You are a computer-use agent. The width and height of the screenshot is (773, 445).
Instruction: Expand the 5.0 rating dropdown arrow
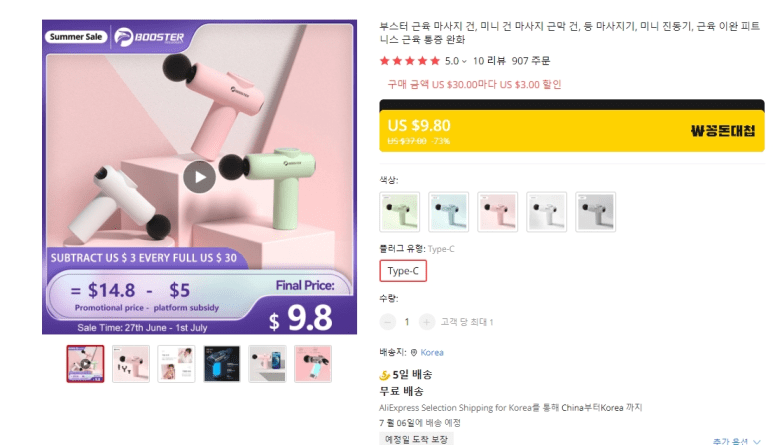coord(464,62)
